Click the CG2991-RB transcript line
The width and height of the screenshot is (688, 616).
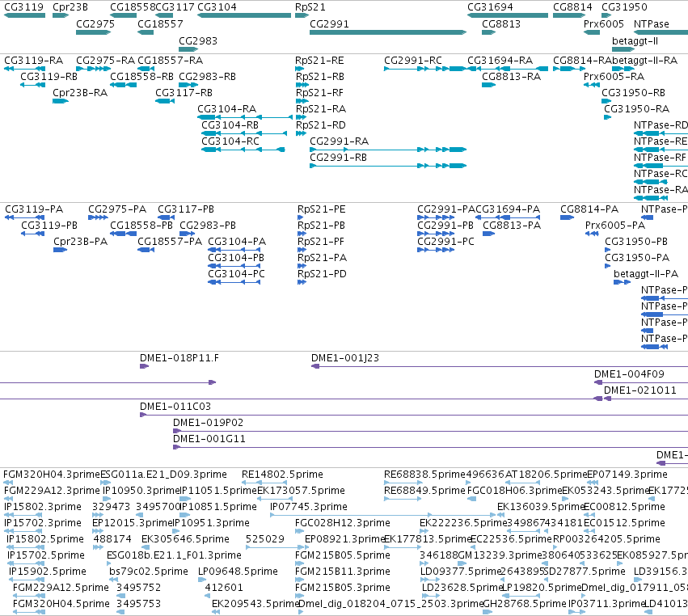click(388, 166)
